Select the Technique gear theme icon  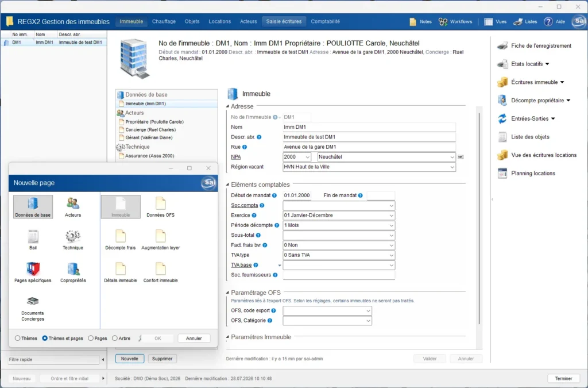(x=73, y=239)
